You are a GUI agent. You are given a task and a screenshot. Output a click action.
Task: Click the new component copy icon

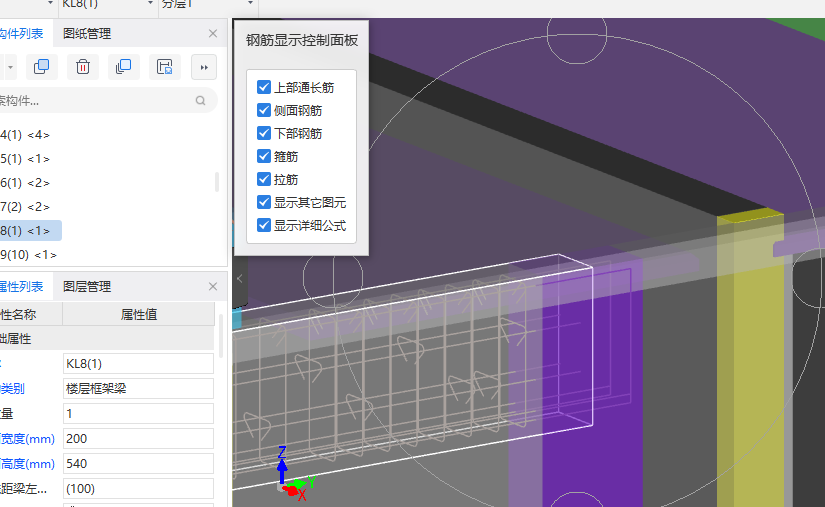[41, 67]
